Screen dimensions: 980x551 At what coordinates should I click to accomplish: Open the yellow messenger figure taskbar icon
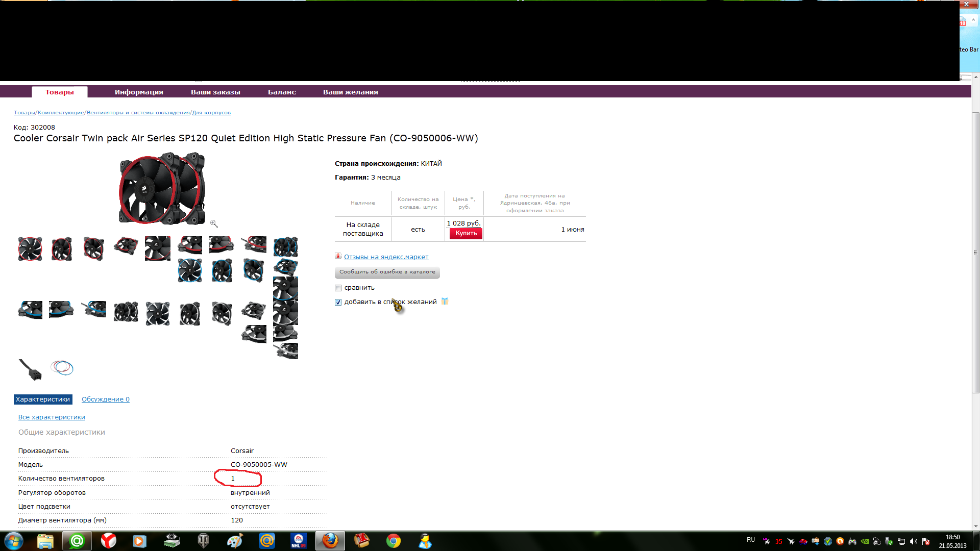[425, 541]
